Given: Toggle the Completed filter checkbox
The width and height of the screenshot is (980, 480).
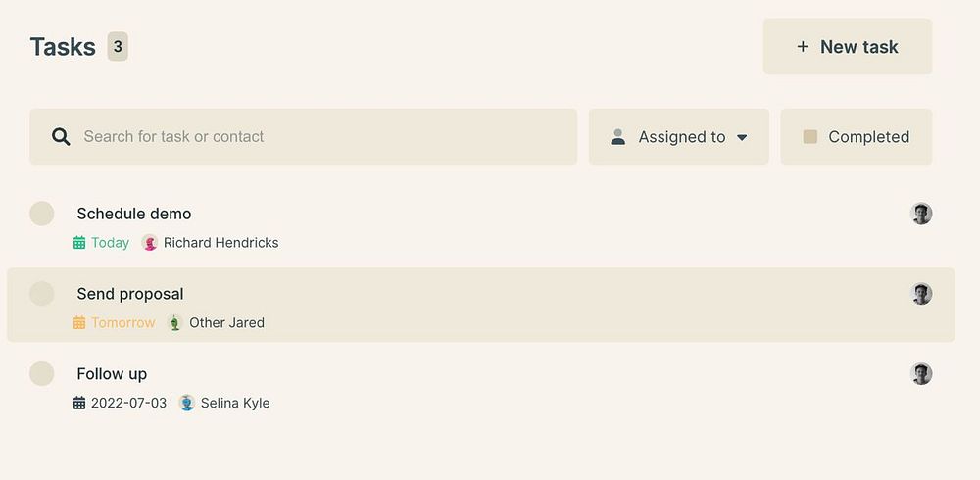Looking at the screenshot, I should pyautogui.click(x=810, y=137).
